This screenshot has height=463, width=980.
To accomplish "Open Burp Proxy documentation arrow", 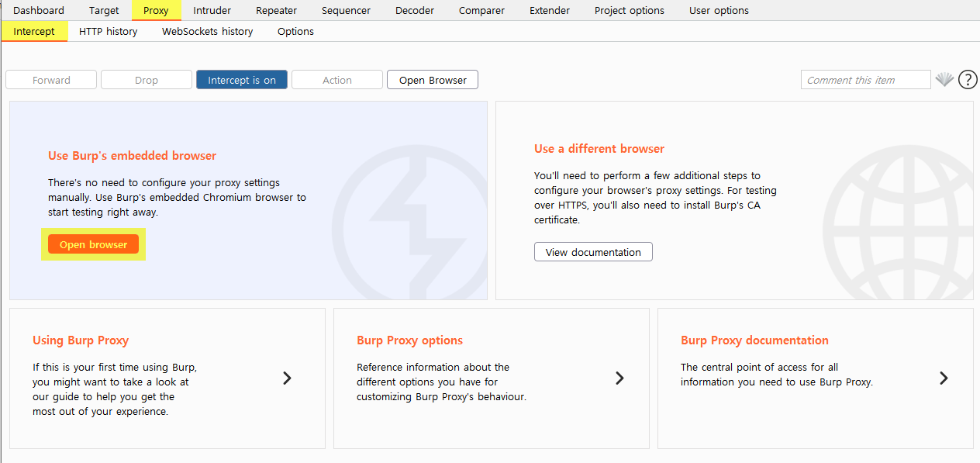I will tap(944, 378).
